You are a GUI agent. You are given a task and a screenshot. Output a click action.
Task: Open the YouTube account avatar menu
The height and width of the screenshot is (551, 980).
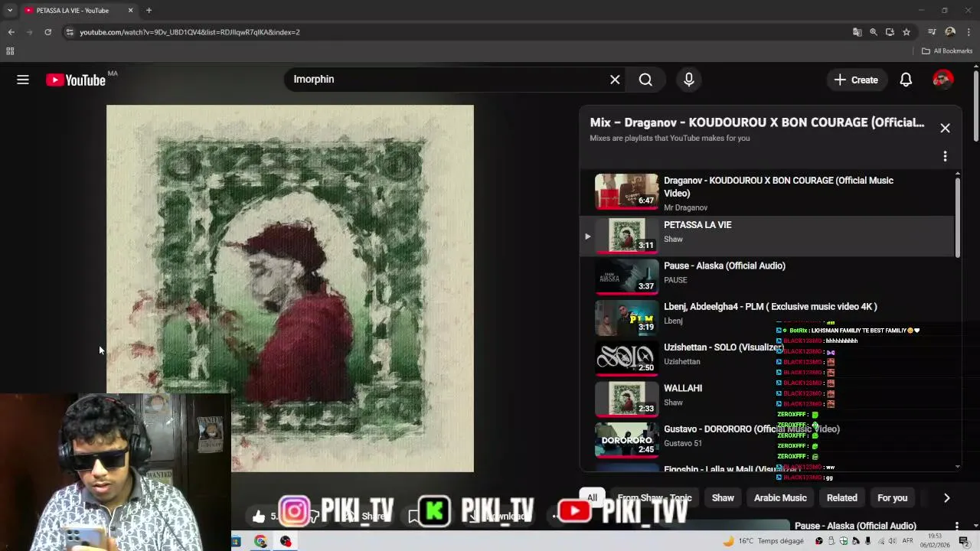pos(942,80)
